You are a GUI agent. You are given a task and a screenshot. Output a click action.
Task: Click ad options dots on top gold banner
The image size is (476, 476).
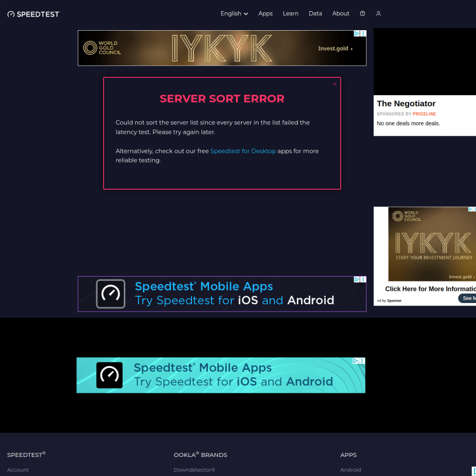pyautogui.click(x=363, y=33)
